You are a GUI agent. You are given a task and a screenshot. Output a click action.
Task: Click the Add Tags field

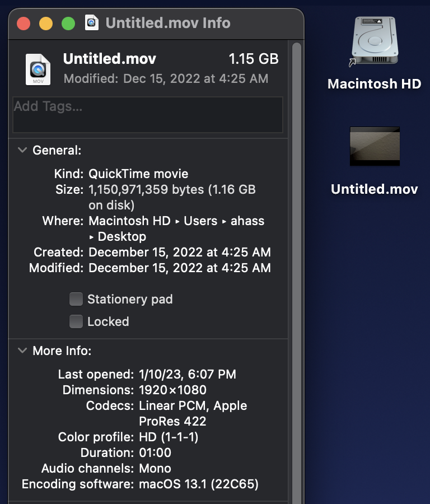(147, 115)
